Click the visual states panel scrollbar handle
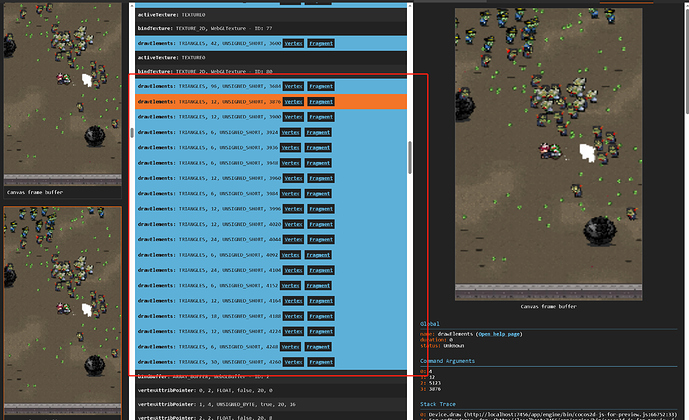689x420 pixels. click(x=132, y=133)
